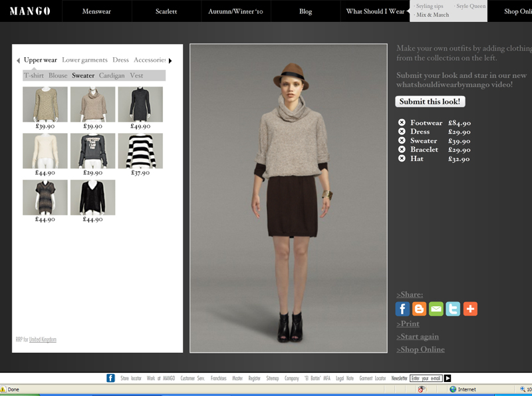Image resolution: width=532 pixels, height=396 pixels.
Task: Select the Dress category tab
Action: (120, 60)
